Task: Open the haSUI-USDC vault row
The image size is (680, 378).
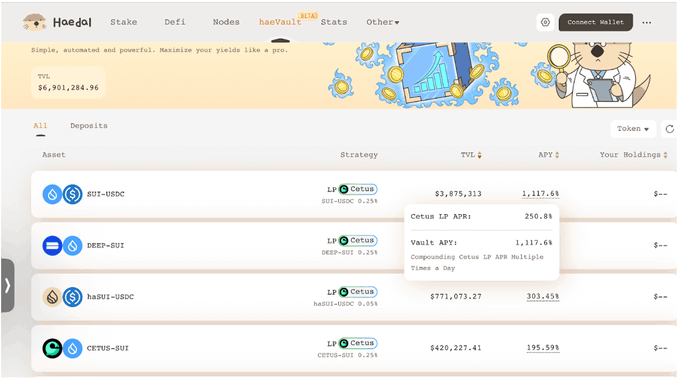Action: click(x=353, y=297)
